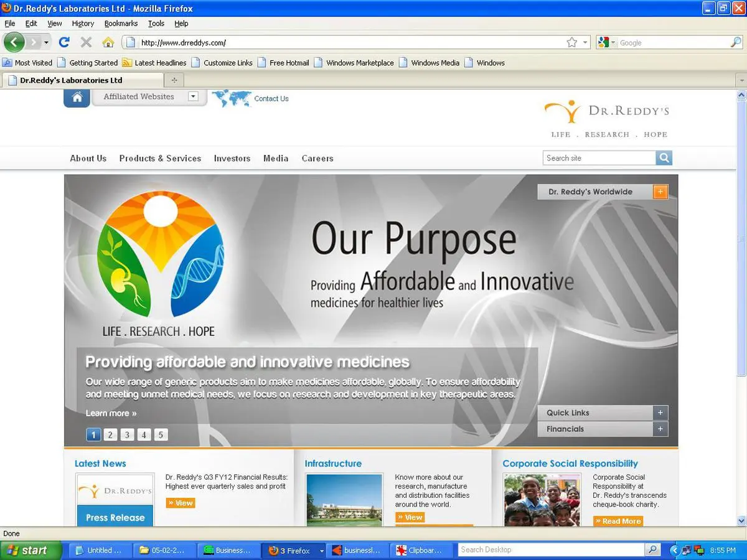Click the Learn more link on banner
Image resolution: width=747 pixels, height=560 pixels.
(111, 413)
